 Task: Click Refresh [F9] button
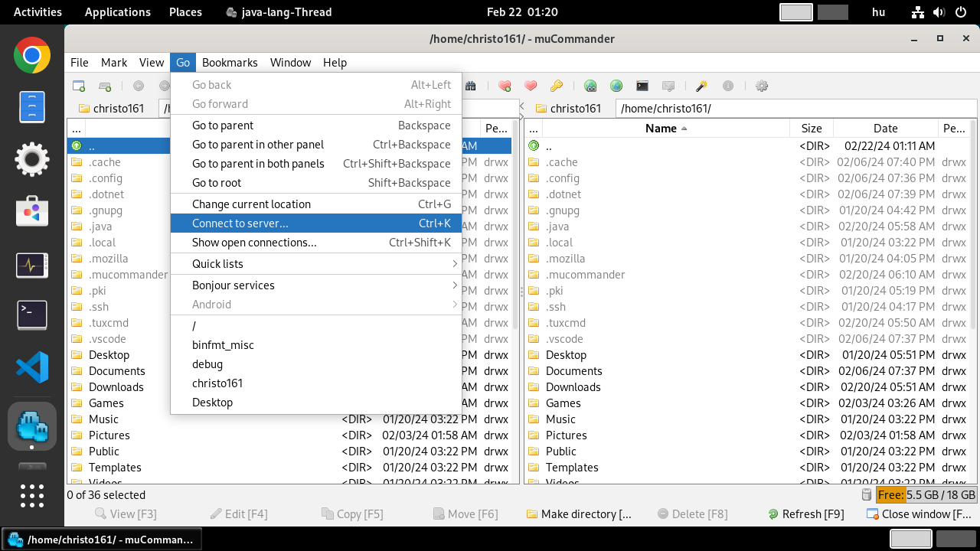[x=805, y=514]
